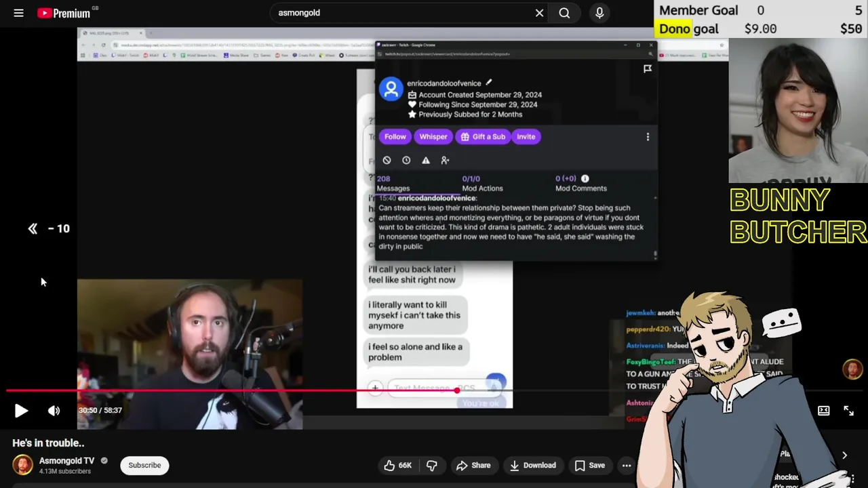Click the video title He's in trouble..

pyautogui.click(x=48, y=443)
